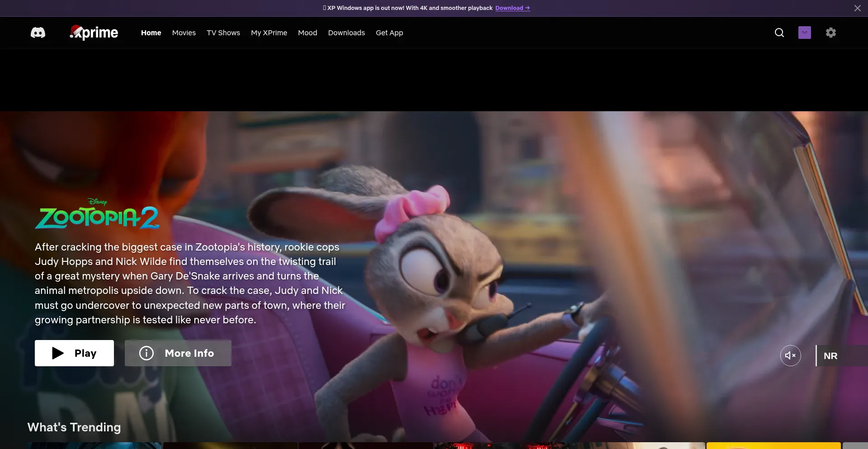Open the Get App page
Image resolution: width=868 pixels, height=449 pixels.
pyautogui.click(x=389, y=33)
